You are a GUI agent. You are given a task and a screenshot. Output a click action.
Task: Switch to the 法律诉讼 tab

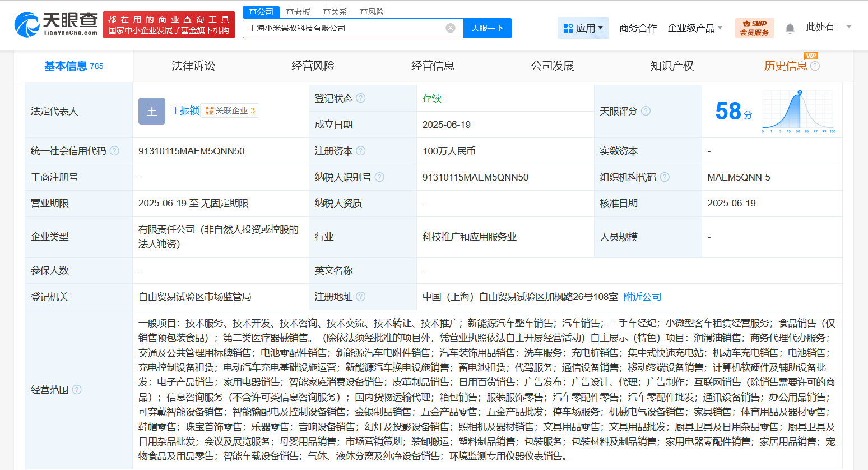tap(193, 66)
